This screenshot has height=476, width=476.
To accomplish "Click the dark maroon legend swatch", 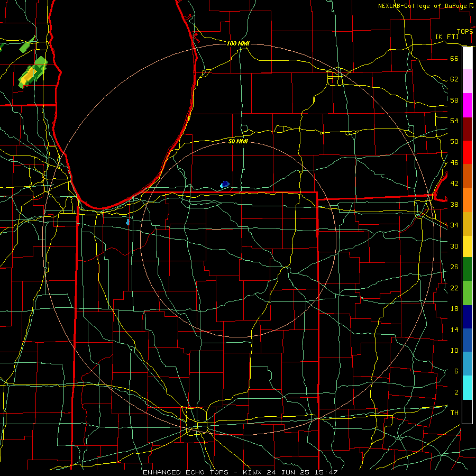I will (x=467, y=129).
